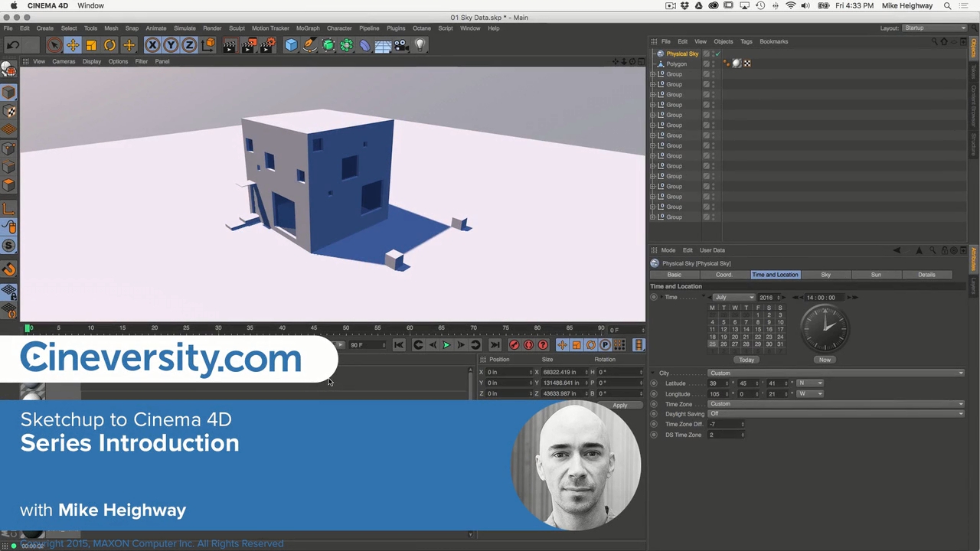Screen dimensions: 980x551
Task: Add a Light object
Action: click(420, 45)
